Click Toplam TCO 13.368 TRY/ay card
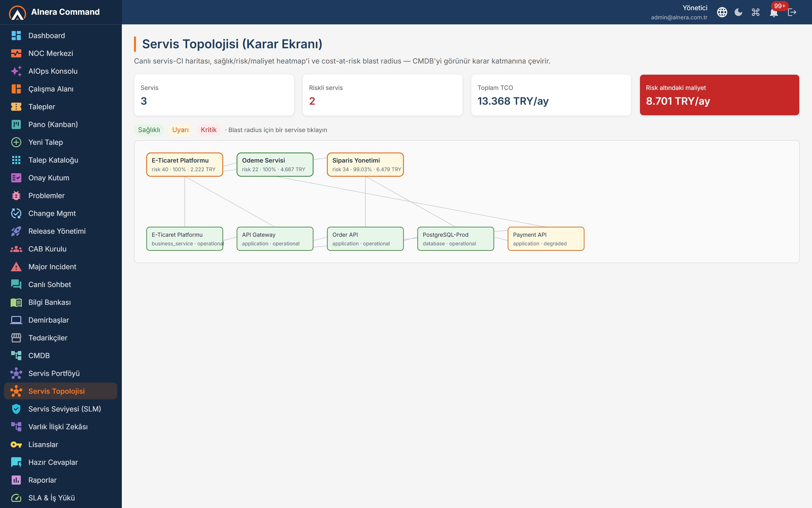 click(x=551, y=95)
